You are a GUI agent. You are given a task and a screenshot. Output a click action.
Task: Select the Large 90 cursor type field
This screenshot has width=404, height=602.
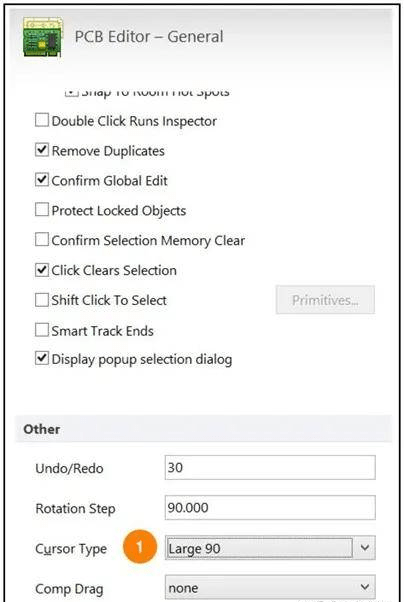[x=260, y=548]
